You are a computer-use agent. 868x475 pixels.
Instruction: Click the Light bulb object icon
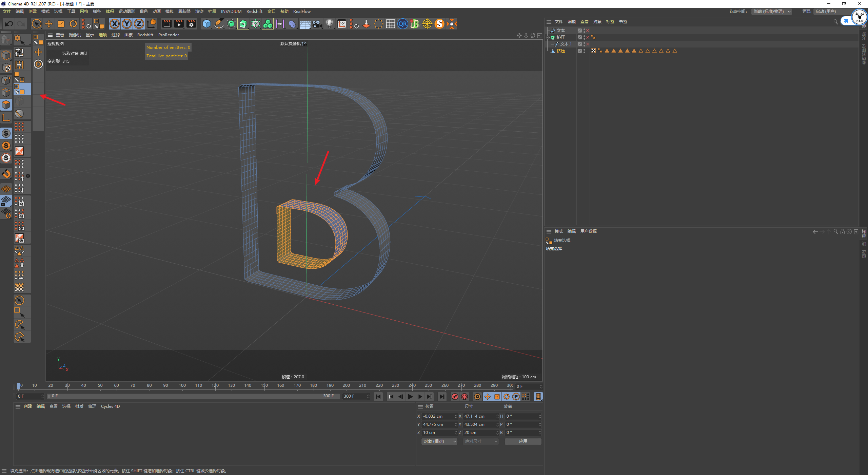(329, 24)
